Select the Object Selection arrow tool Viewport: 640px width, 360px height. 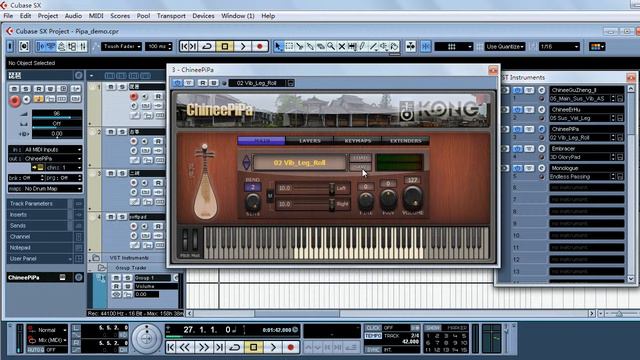tap(278, 47)
